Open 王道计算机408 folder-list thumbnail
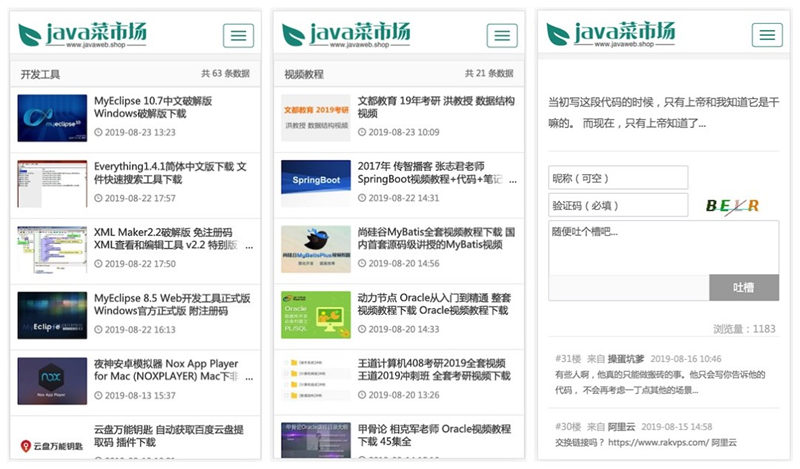This screenshot has width=800, height=469. (x=316, y=381)
